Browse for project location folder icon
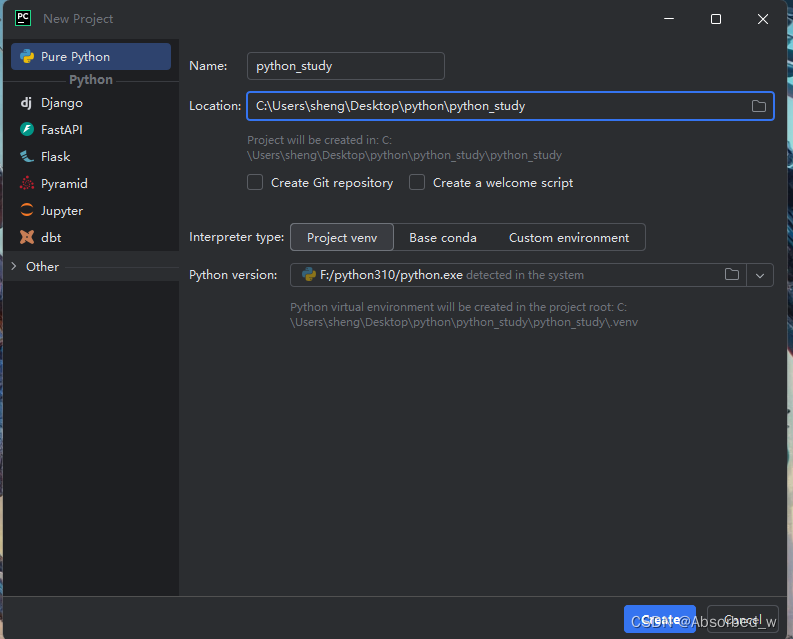The width and height of the screenshot is (793, 639). pyautogui.click(x=759, y=106)
